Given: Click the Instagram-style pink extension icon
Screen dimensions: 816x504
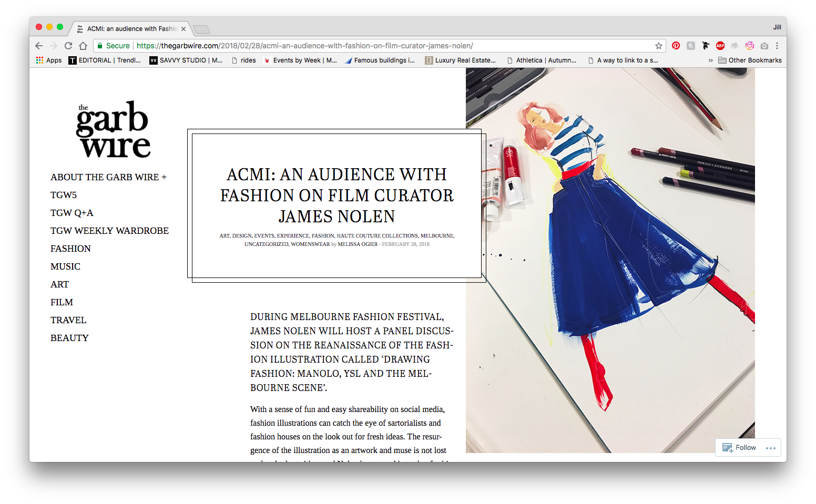Looking at the screenshot, I should pos(750,46).
